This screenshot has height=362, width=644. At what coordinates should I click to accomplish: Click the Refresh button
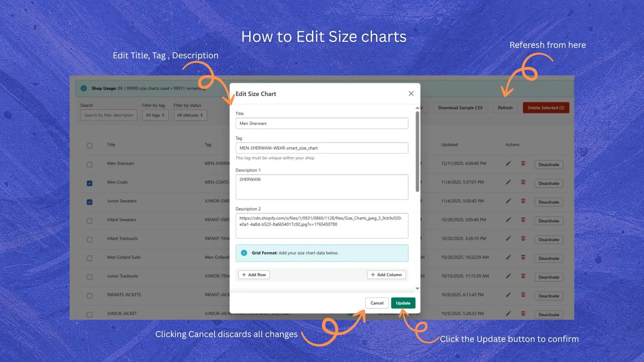[505, 107]
